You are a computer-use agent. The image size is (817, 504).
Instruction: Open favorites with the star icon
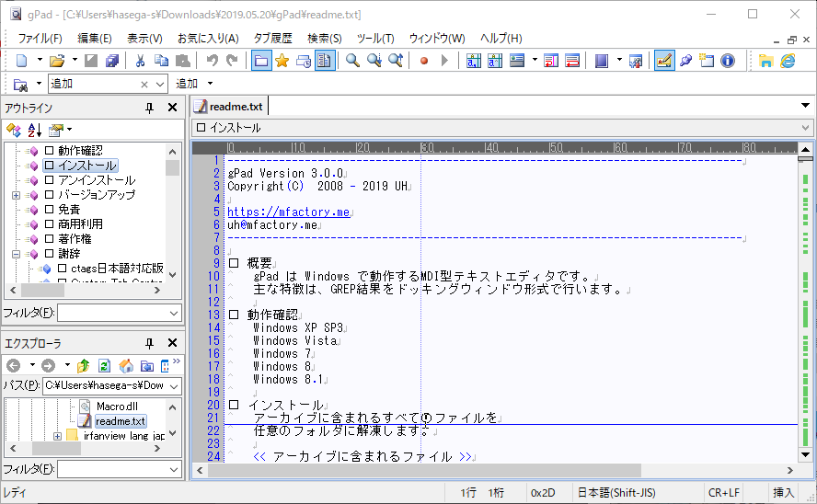[282, 61]
